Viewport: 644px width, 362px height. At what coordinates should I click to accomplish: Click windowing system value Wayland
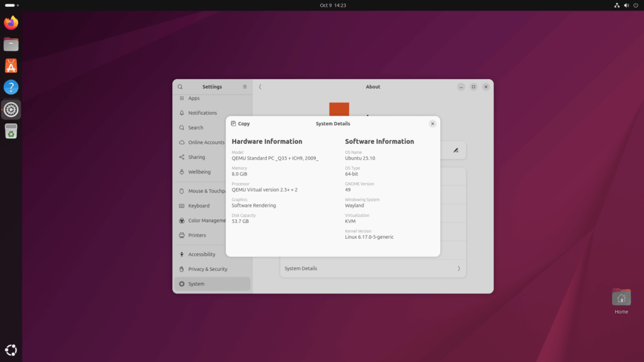[x=354, y=206]
